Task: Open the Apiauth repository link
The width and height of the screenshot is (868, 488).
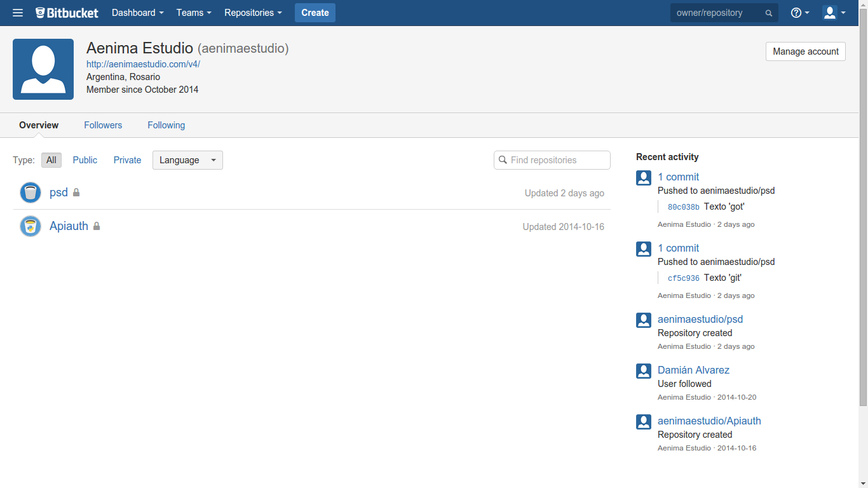Action: (x=69, y=226)
